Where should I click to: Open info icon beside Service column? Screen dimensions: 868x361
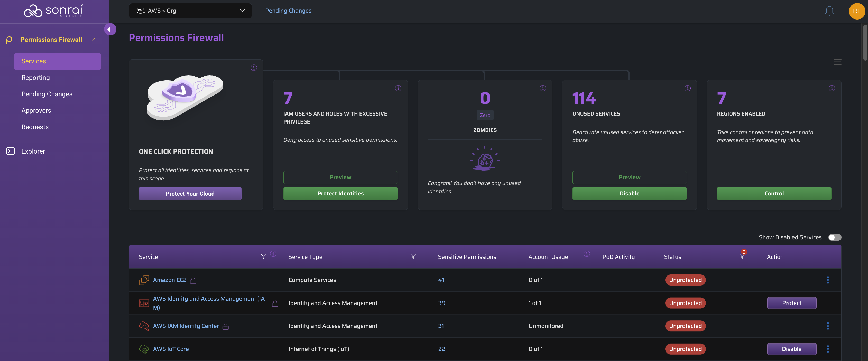pyautogui.click(x=273, y=254)
